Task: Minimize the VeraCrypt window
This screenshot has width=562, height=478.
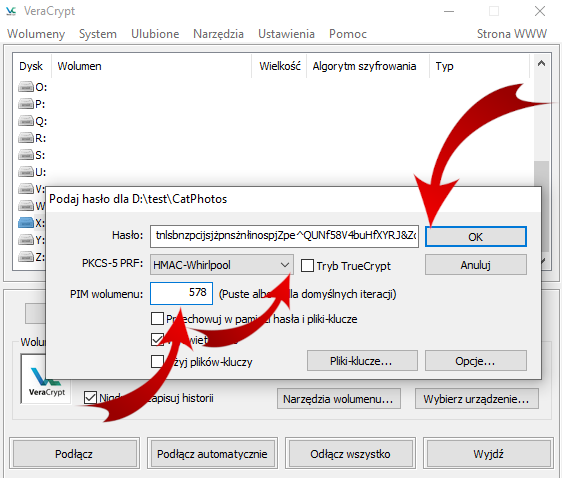Action: click(x=449, y=11)
